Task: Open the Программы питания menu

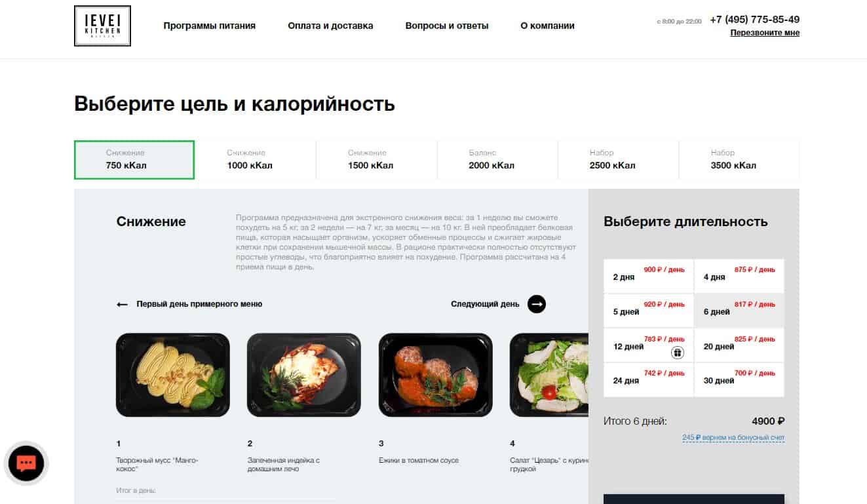Action: tap(210, 26)
